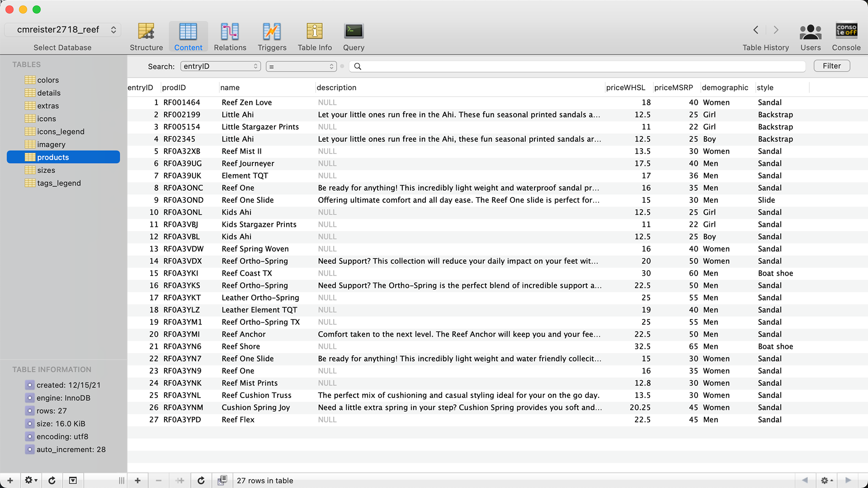
Task: Click the multiple-filter table button
Action: [x=222, y=480]
